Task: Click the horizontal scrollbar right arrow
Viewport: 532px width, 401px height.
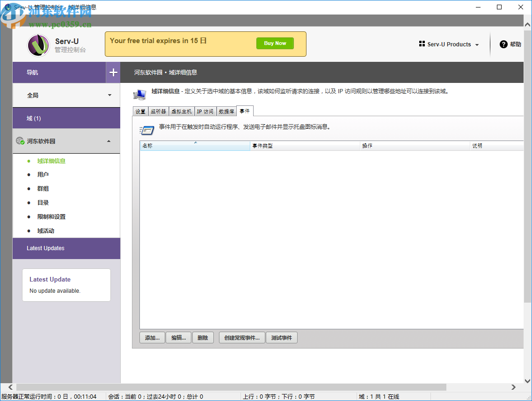Action: tap(513, 387)
